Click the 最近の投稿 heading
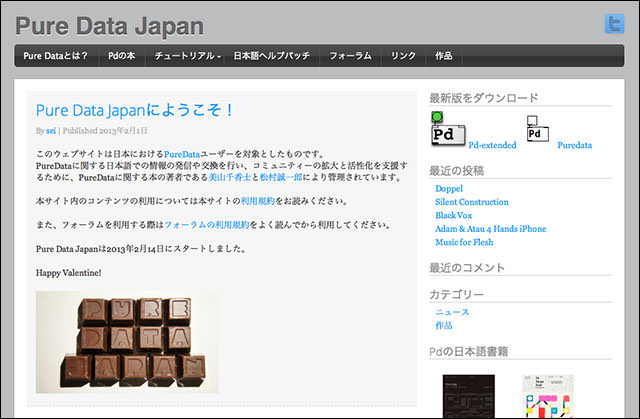Viewport: 640px width, 419px height. tap(457, 171)
